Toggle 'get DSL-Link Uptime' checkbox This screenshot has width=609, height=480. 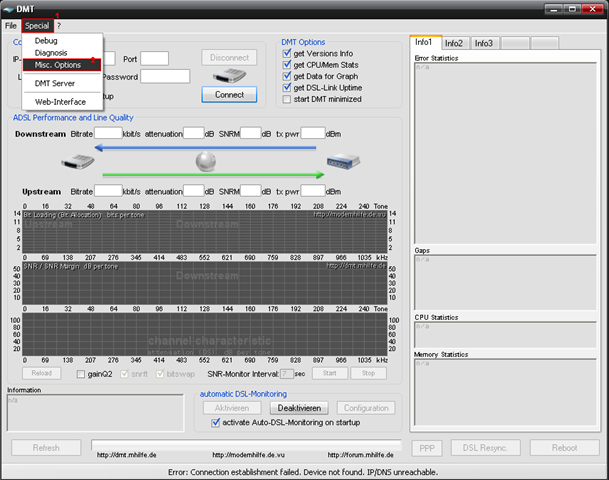click(x=287, y=88)
